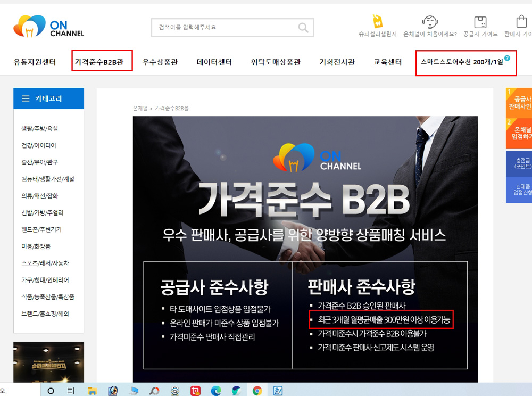532x396 pixels.
Task: Open the 데이터센터 menu
Action: [x=214, y=62]
